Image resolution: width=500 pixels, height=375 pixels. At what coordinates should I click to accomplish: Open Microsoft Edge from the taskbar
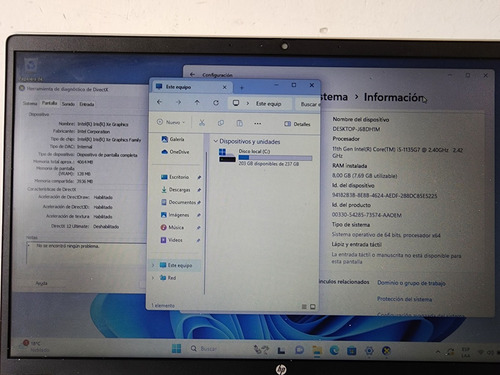pos(334,350)
